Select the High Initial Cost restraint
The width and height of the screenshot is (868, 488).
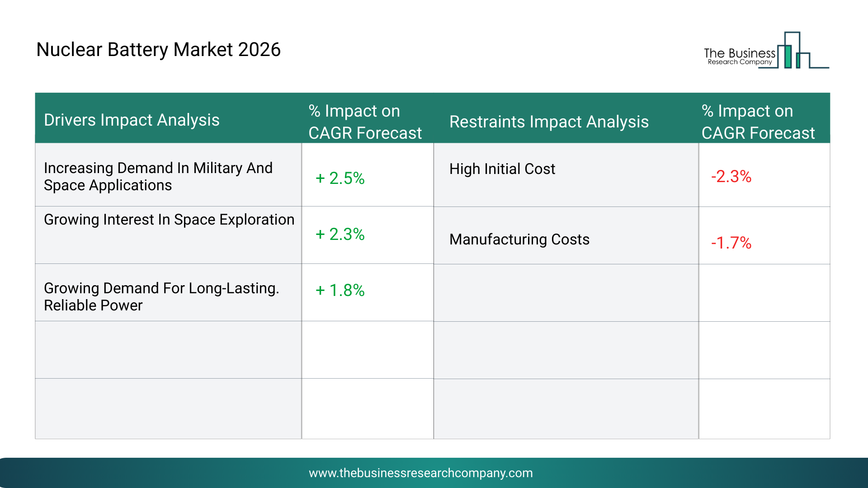click(x=502, y=169)
